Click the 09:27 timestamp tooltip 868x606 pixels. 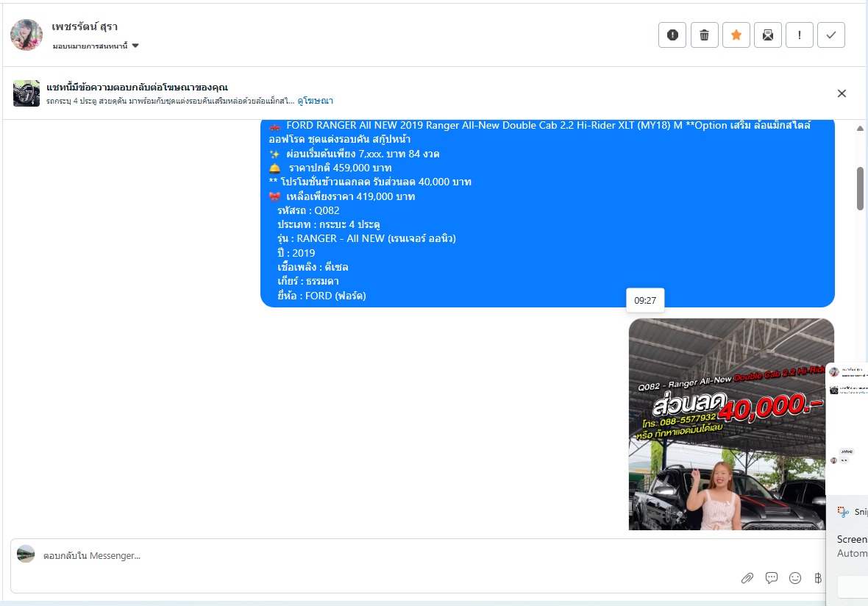click(x=645, y=301)
